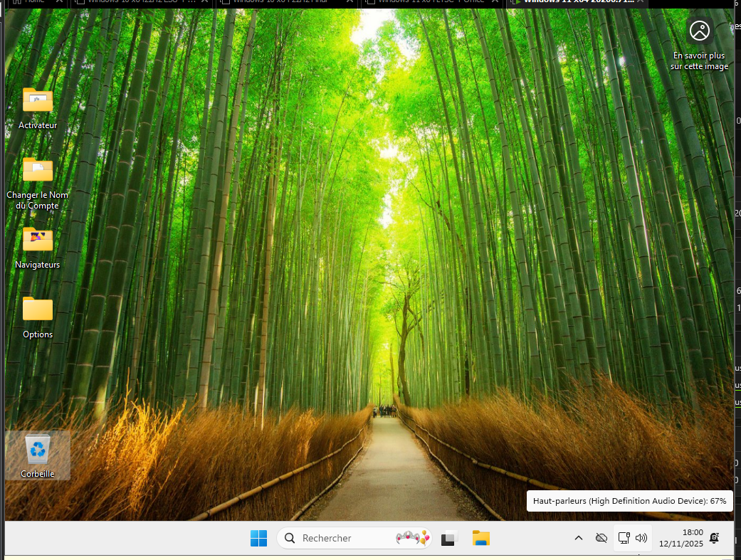
Task: Click the Rechercher search box
Action: pos(354,538)
